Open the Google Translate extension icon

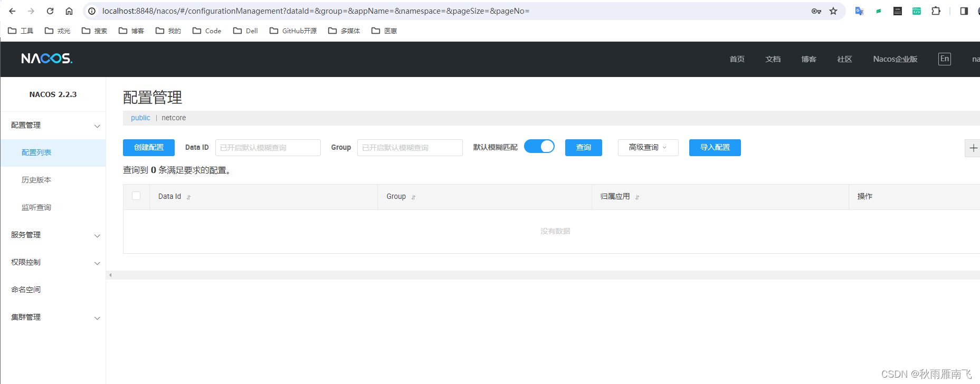coord(859,11)
